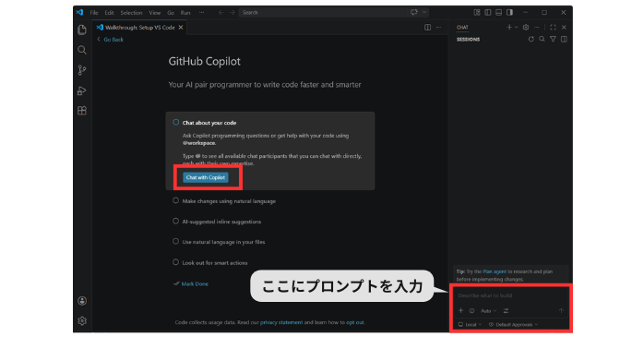Open the View menu
The width and height of the screenshot is (644, 337).
[x=154, y=12]
